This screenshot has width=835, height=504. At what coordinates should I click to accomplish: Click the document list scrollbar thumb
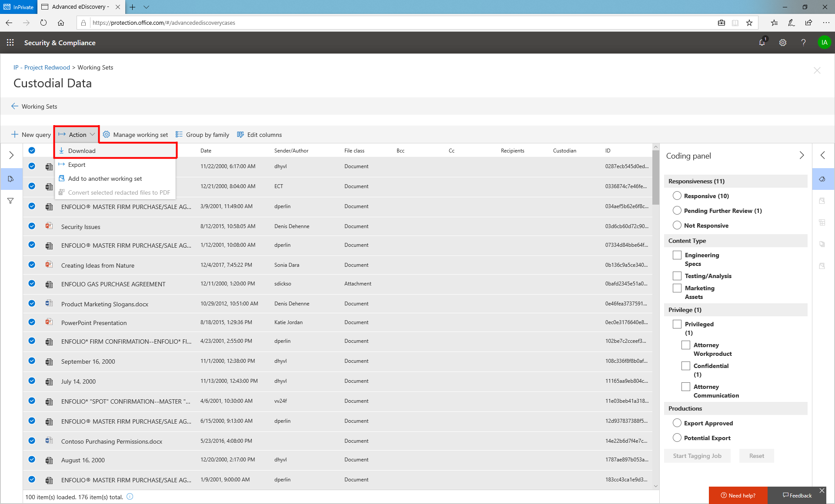coord(656,177)
